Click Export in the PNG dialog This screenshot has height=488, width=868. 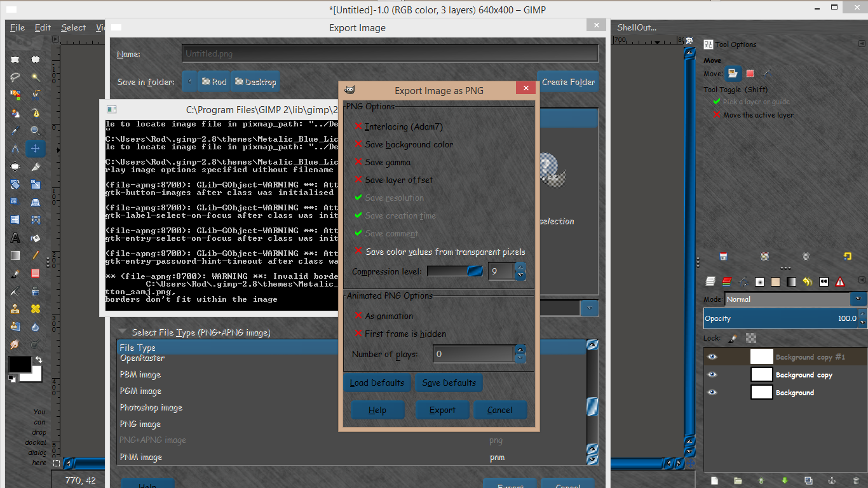click(x=442, y=410)
